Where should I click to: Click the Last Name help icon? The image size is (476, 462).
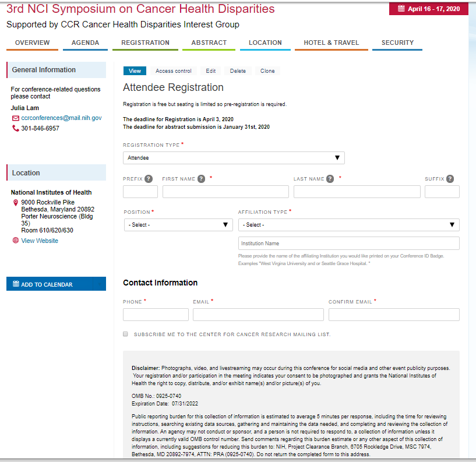[330, 179]
